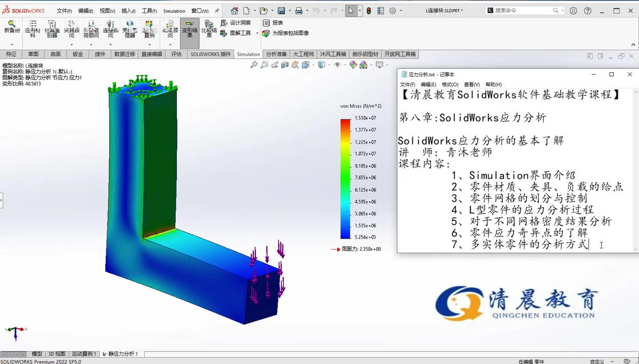This screenshot has height=364, width=639.
Task: Expand the Plot Tools (图解工具) dropdown arrow
Action: tap(257, 33)
